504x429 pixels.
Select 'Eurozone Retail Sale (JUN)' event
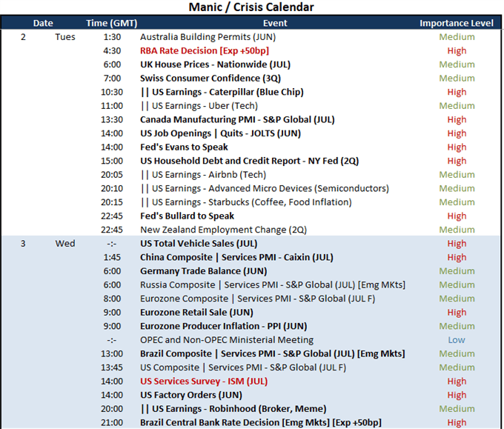(x=196, y=313)
